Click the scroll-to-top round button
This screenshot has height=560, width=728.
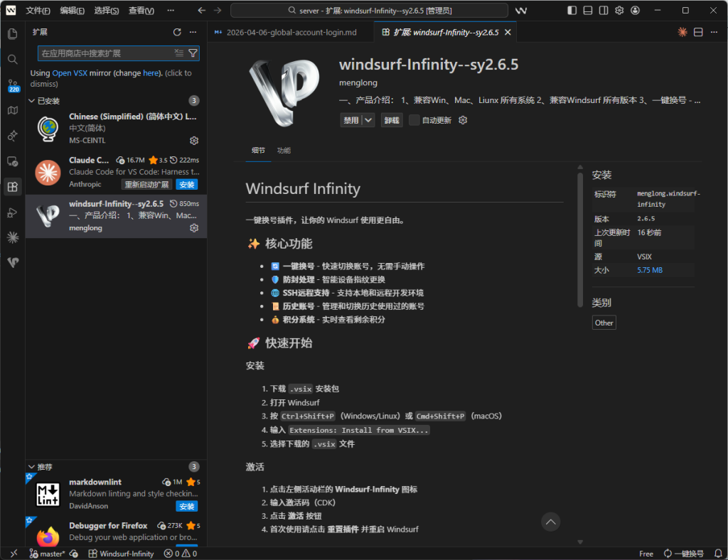pyautogui.click(x=551, y=522)
